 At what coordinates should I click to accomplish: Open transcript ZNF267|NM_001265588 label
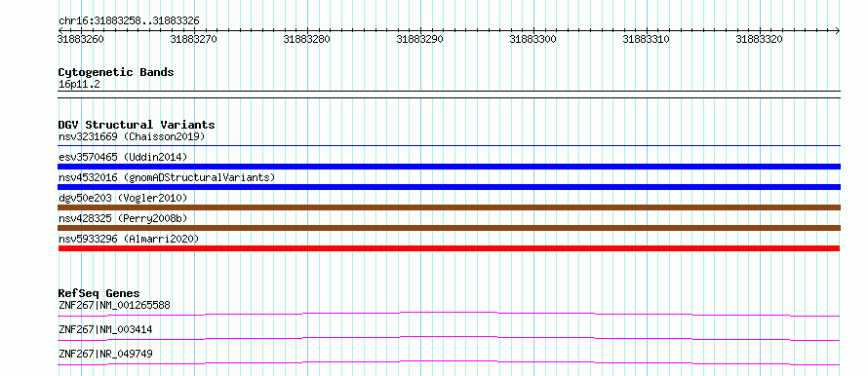pyautogui.click(x=114, y=305)
